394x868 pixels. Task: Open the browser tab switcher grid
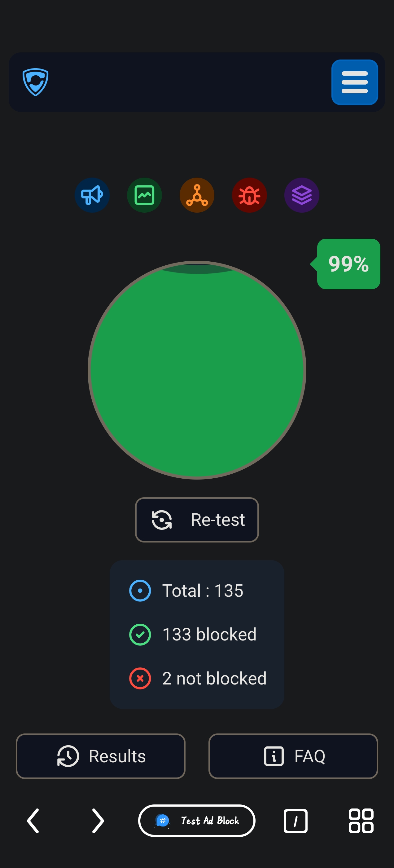(x=361, y=821)
